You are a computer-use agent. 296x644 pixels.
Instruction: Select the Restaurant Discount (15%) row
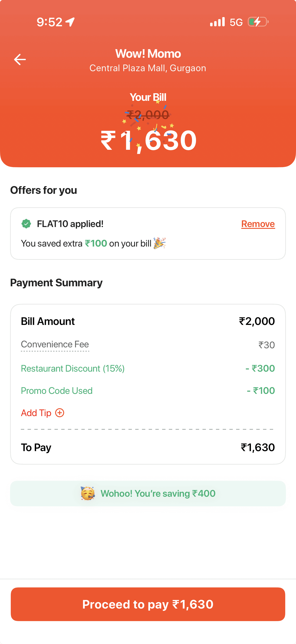(x=148, y=368)
